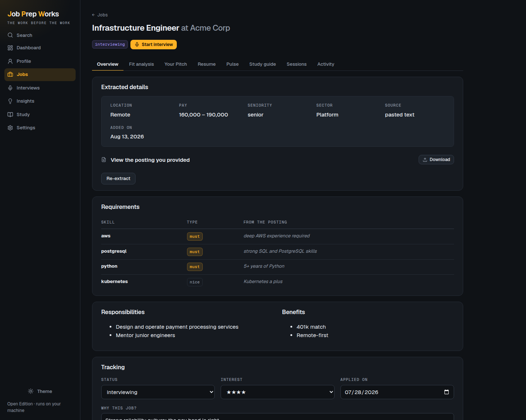Viewport: 526px width, 420px height.
Task: Click the document icon beside View the posting
Action: 104,160
